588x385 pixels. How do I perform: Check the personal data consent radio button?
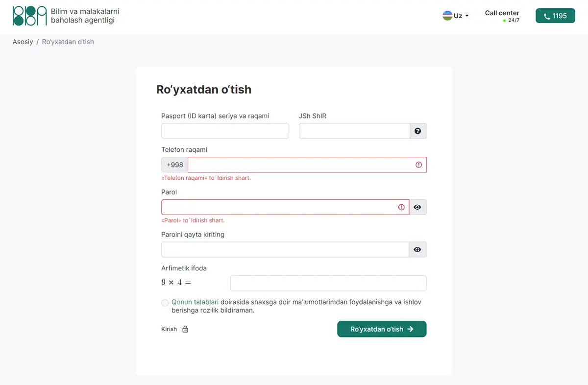(165, 303)
